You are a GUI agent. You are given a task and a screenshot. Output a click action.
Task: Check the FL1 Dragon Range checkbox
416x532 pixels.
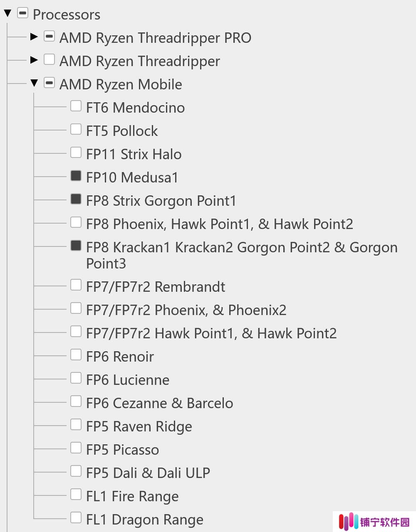click(x=76, y=517)
